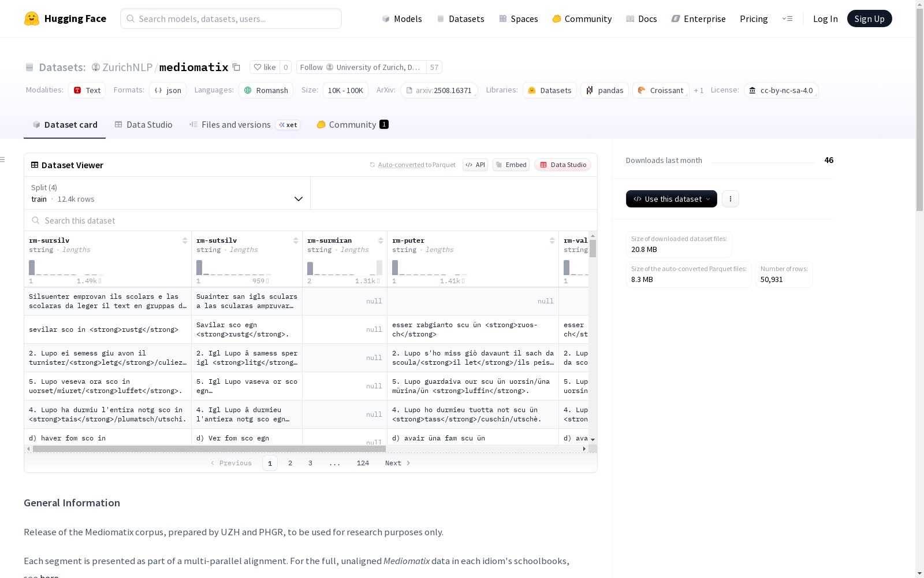Focus the models and datasets search box

tap(231, 18)
